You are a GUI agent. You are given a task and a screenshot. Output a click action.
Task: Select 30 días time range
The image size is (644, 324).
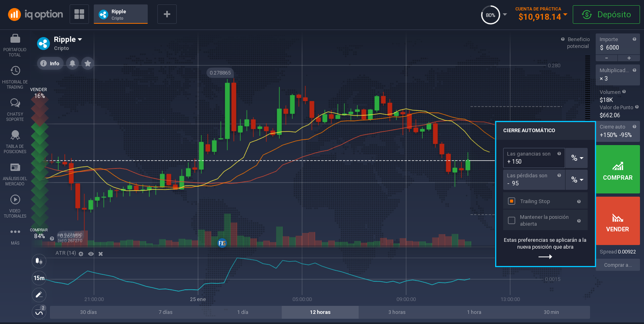pos(89,312)
